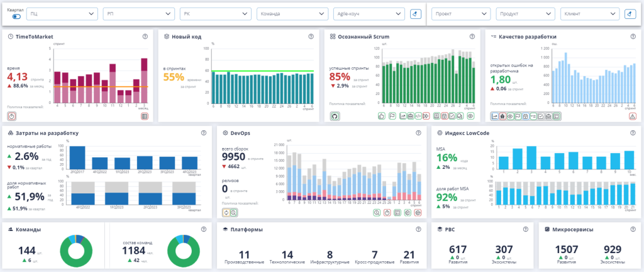Clear filters with brush button after Клиент
The image size is (644, 272).
630,14
